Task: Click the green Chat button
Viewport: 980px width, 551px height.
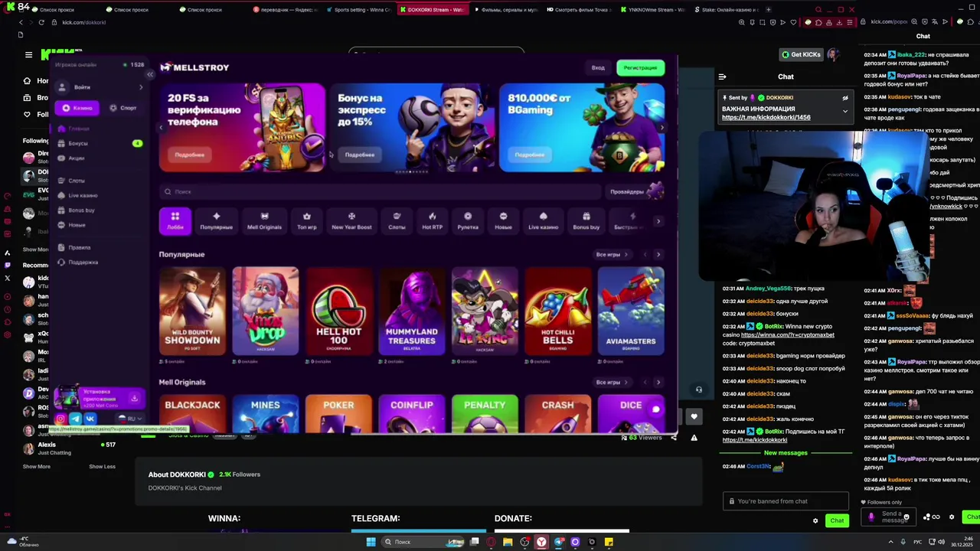Action: pyautogui.click(x=837, y=520)
